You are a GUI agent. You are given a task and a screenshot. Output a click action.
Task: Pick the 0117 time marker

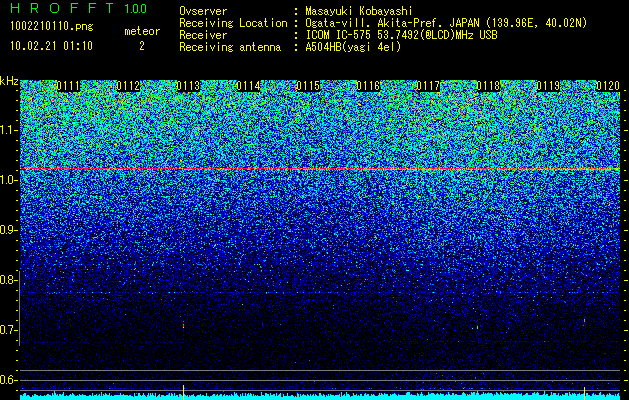coord(428,86)
